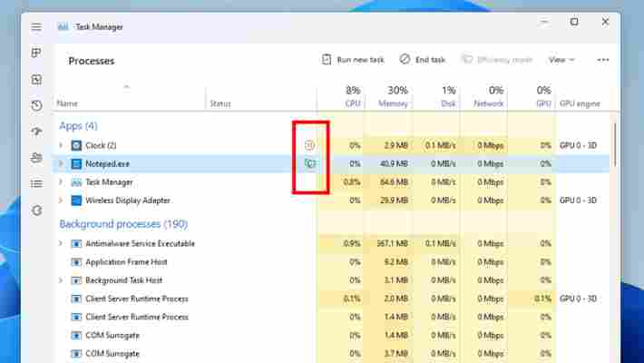
Task: Click the Clock app icon
Action: 76,145
